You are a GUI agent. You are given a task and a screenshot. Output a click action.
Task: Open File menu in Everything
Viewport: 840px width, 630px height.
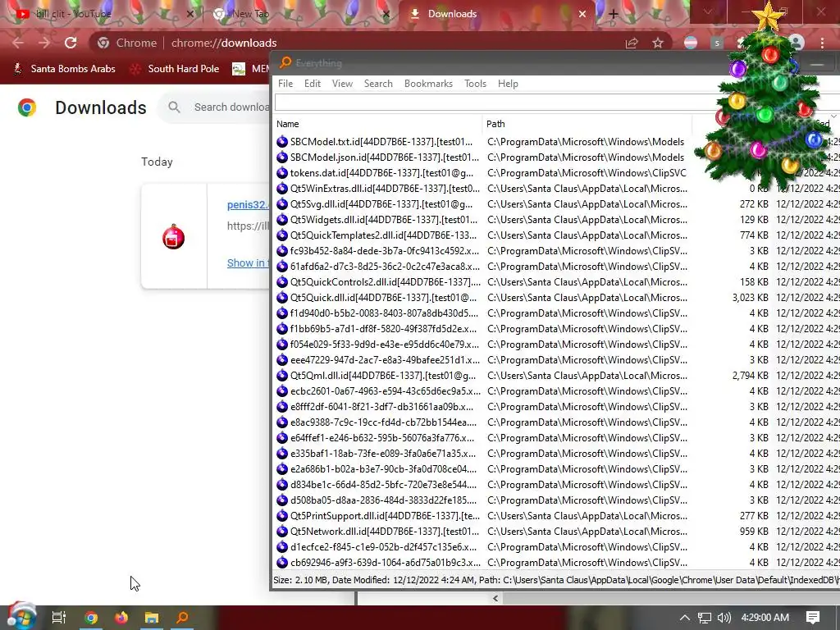[285, 84]
